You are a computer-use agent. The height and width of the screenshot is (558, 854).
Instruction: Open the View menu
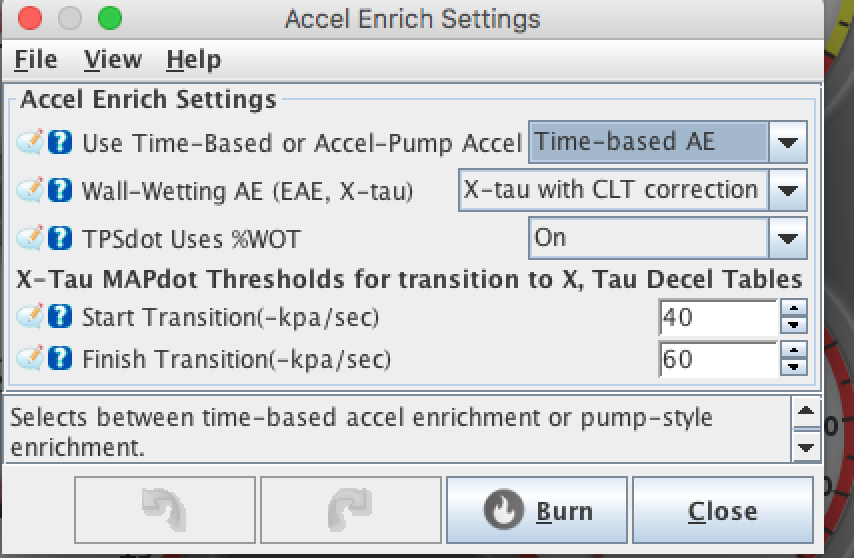point(112,60)
